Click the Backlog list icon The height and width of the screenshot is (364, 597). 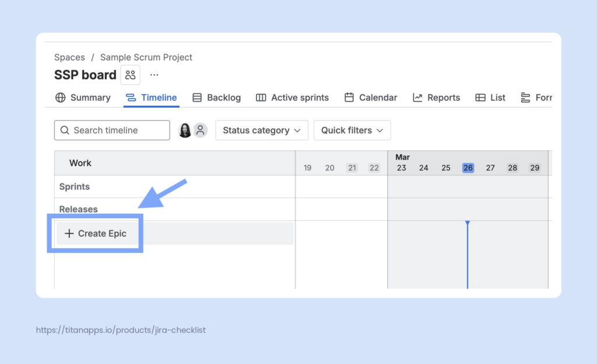pos(198,98)
